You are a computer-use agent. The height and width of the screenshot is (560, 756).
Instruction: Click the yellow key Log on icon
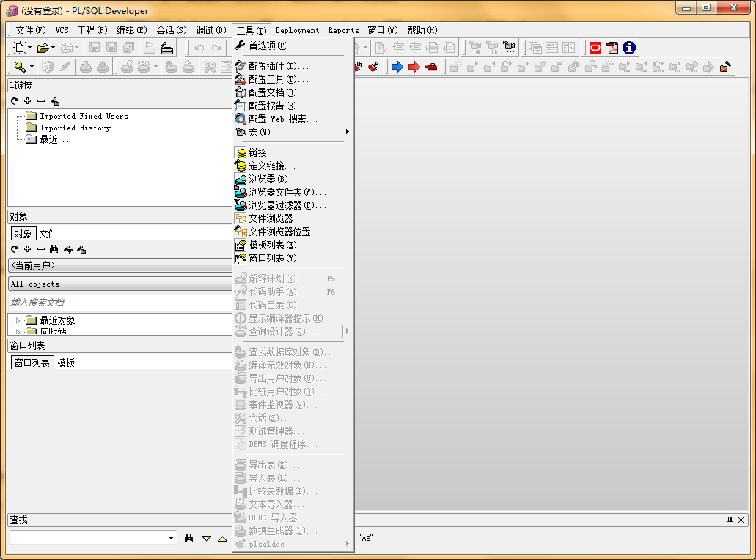click(x=20, y=67)
